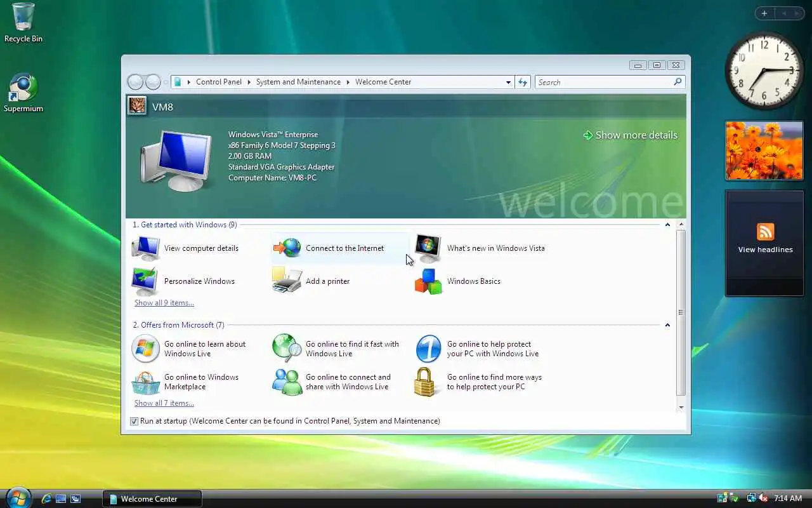Click Switch between windows Quick Launch icon

75,499
